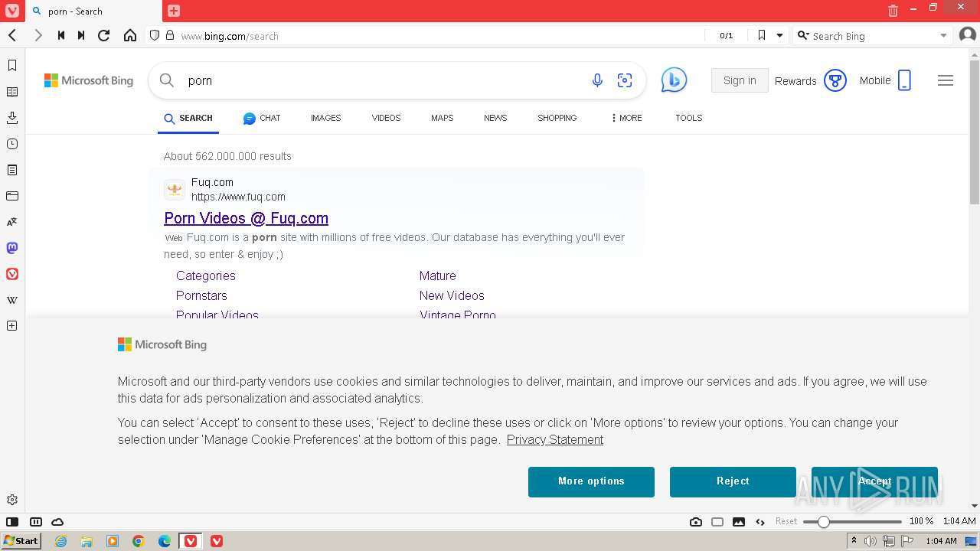This screenshot has width=980, height=551.
Task: View site info via padlock icon
Action: tap(170, 35)
